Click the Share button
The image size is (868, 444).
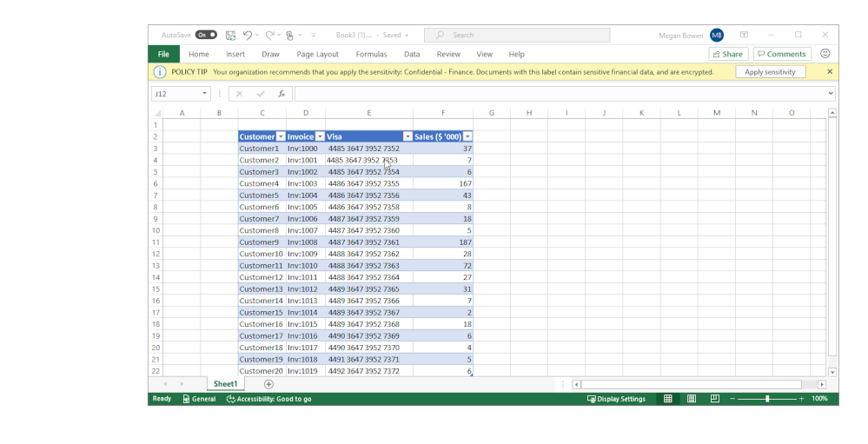point(729,54)
